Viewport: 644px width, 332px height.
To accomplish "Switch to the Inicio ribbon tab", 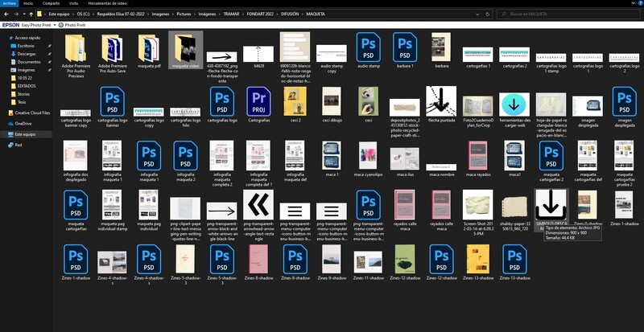I will point(28,3).
